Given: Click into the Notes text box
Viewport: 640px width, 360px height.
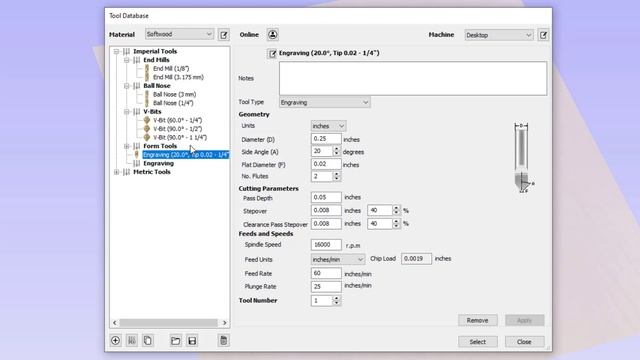Looking at the screenshot, I should pos(413,78).
